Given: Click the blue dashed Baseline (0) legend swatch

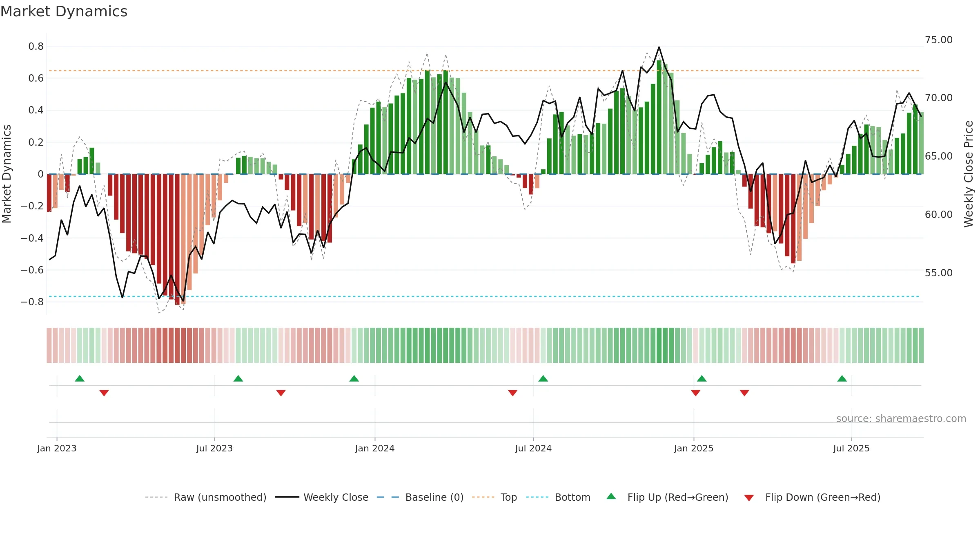Looking at the screenshot, I should (x=388, y=497).
